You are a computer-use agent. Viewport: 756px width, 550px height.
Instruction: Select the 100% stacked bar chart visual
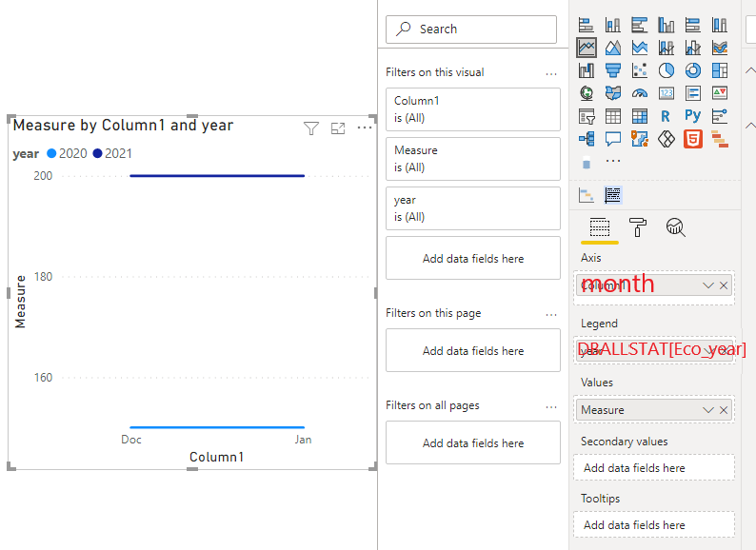tap(693, 25)
